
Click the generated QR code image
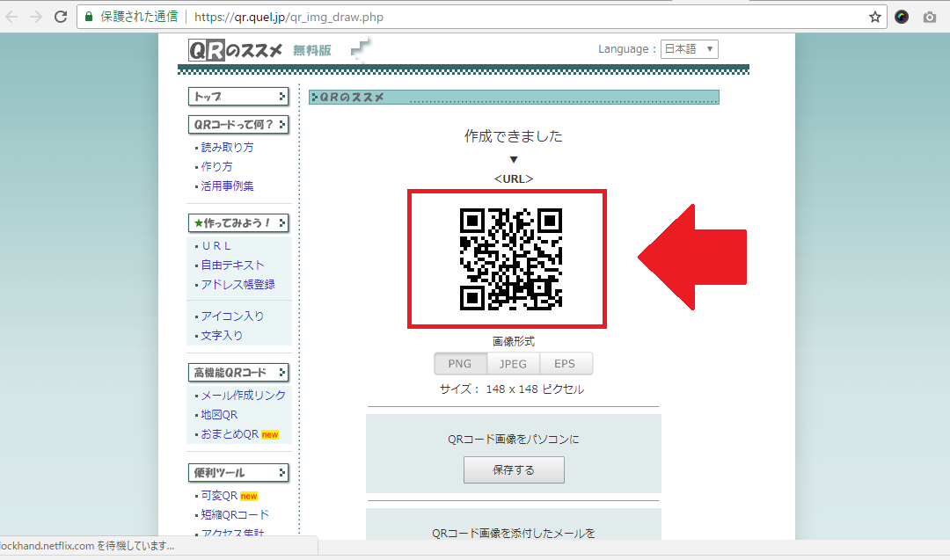click(511, 259)
